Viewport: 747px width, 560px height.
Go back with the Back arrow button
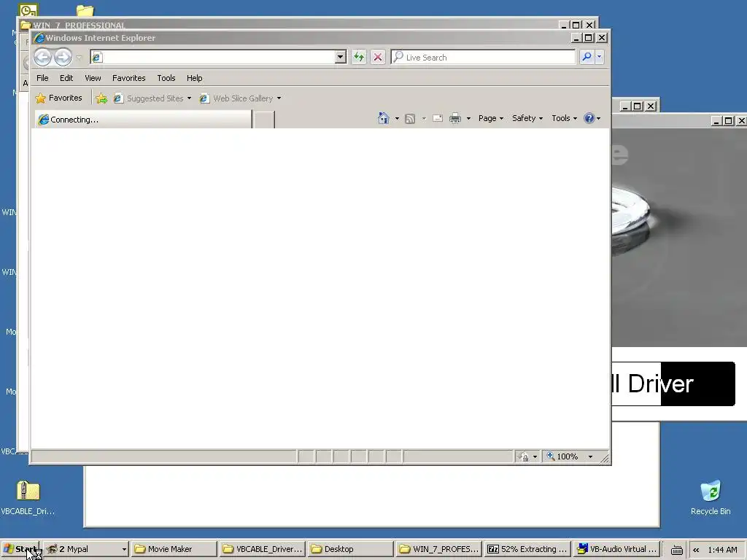[x=42, y=57]
